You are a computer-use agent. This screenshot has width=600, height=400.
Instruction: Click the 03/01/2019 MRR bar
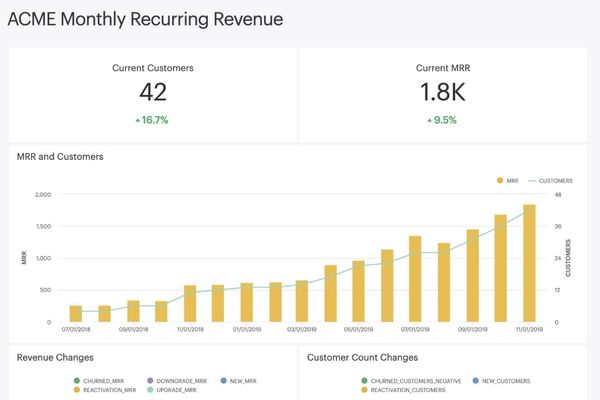point(302,301)
